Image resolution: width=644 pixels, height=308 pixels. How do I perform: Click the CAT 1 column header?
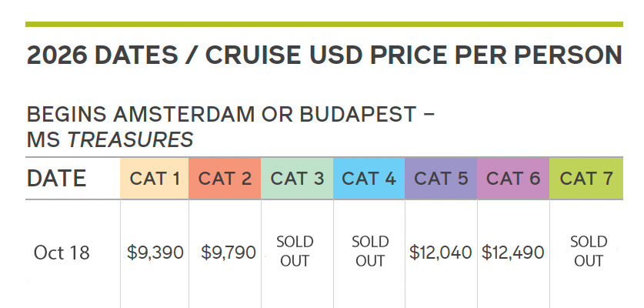pyautogui.click(x=155, y=179)
